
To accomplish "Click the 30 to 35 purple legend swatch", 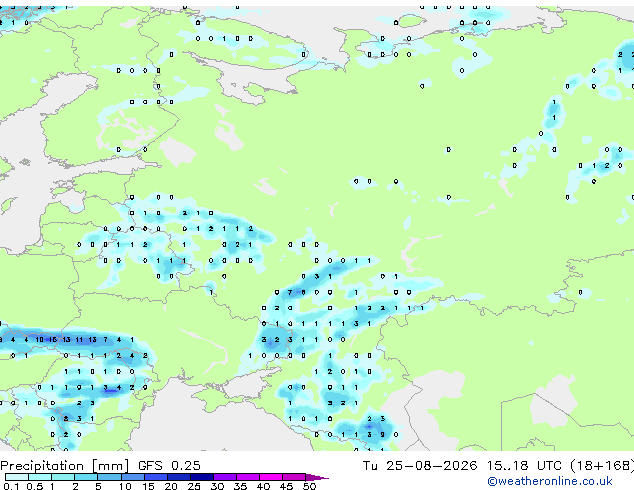I will pos(225,477).
